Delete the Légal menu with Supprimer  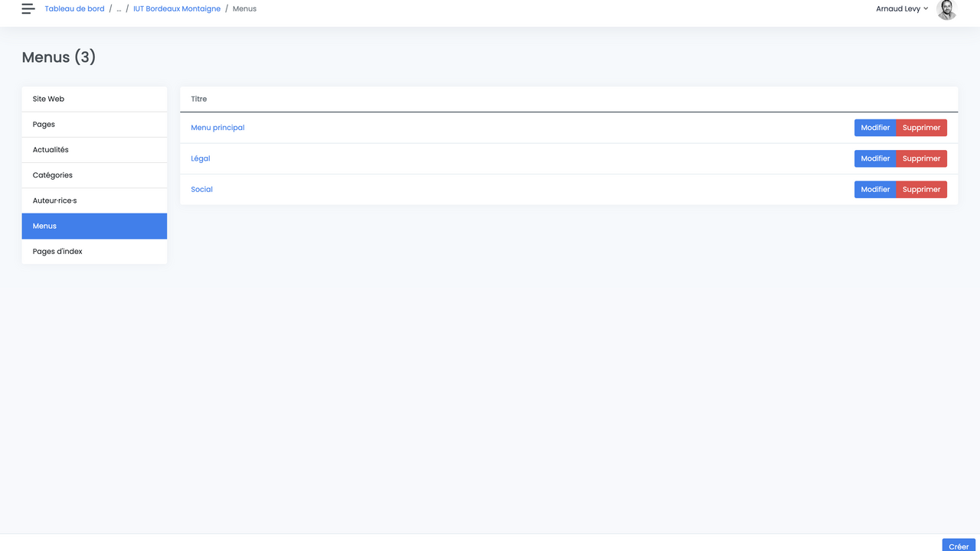pos(921,158)
